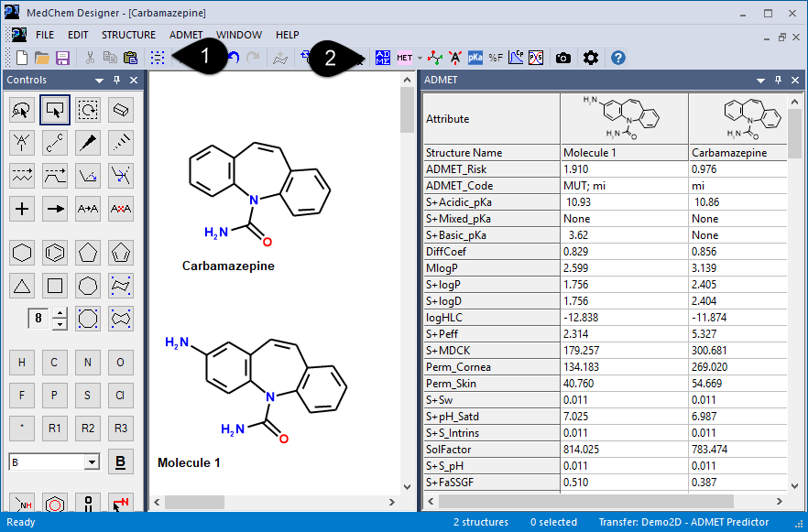The width and height of the screenshot is (808, 532).
Task: Insert a benzene ring template
Action: click(55, 253)
